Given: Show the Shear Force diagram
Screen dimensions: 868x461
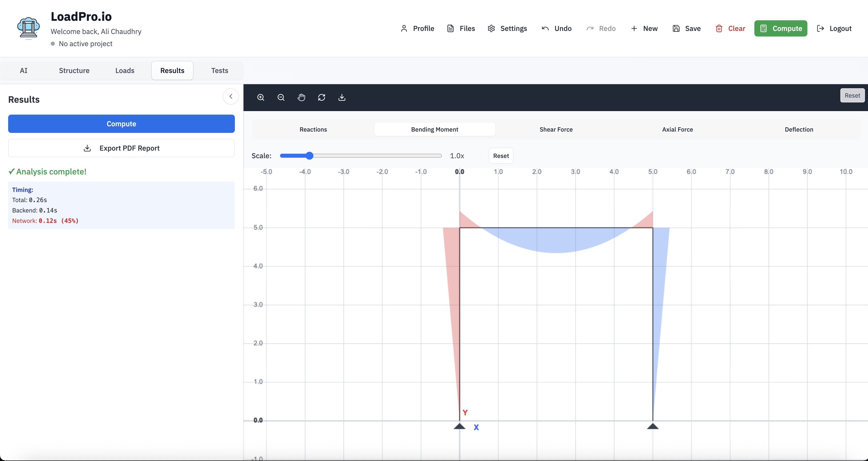Looking at the screenshot, I should 556,129.
